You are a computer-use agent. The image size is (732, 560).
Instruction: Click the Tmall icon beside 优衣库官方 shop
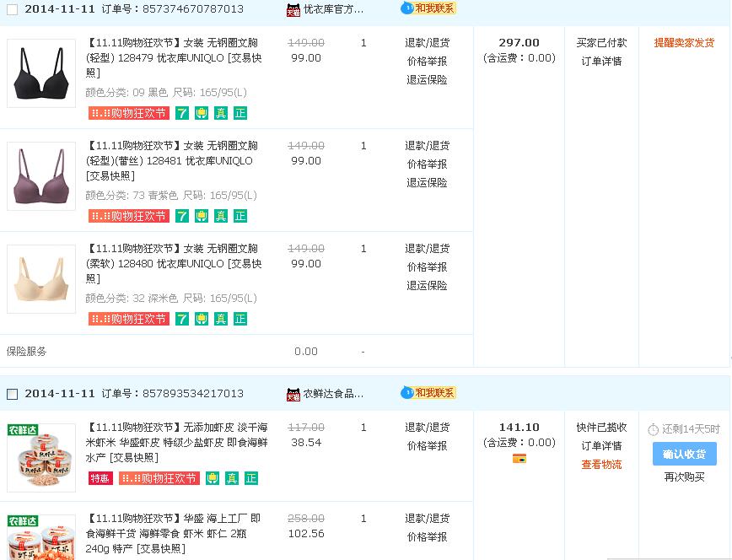tap(293, 9)
